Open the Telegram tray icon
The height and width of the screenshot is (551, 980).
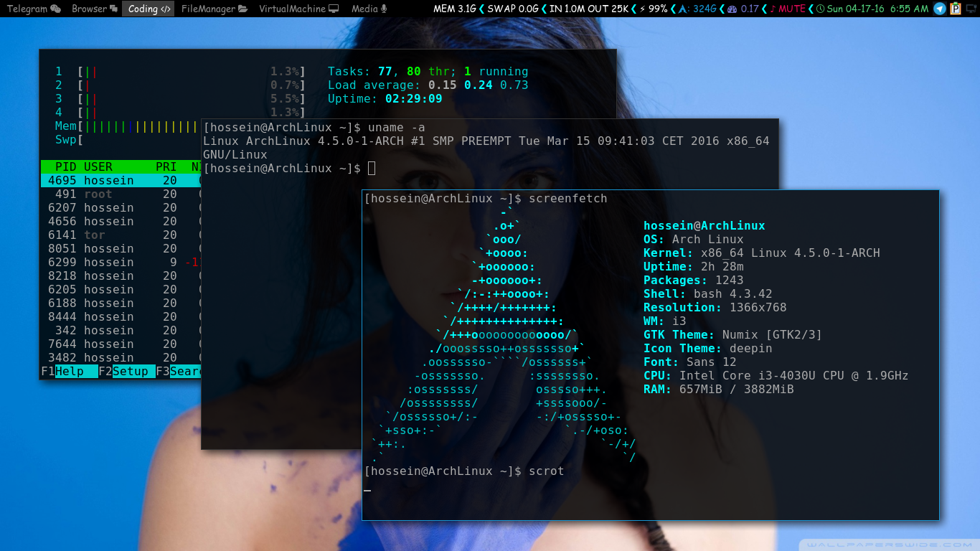point(940,9)
